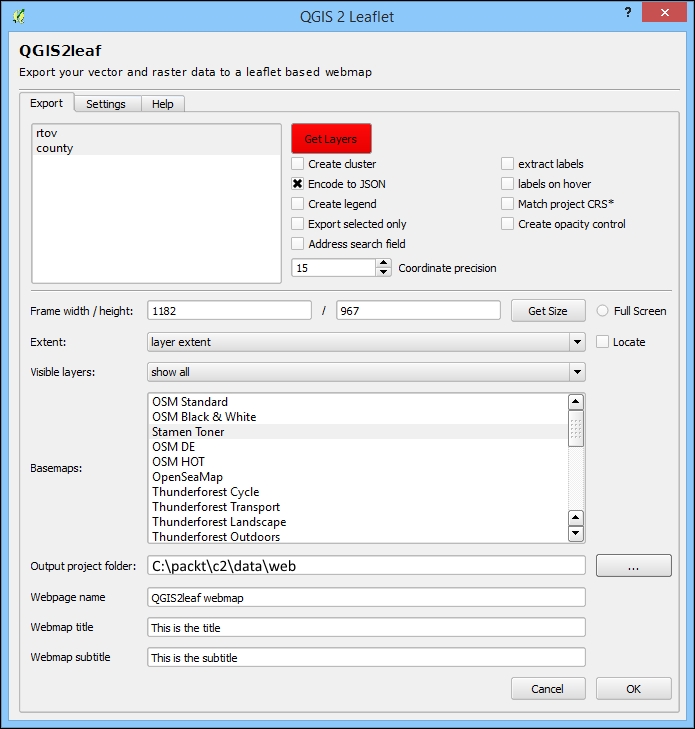
Task: Open the Settings tab
Action: click(106, 104)
